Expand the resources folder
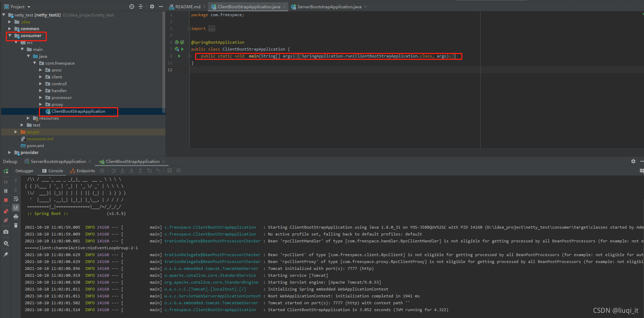 tap(28, 118)
